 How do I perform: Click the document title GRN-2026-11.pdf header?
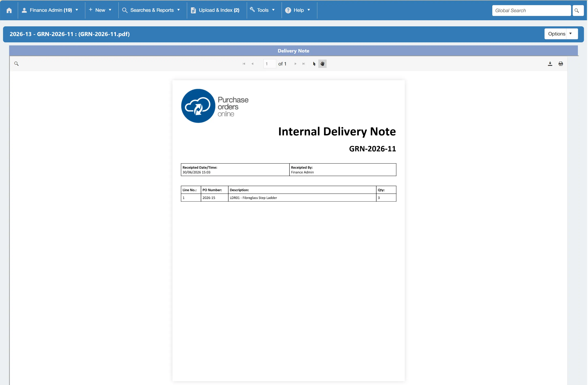tap(70, 34)
